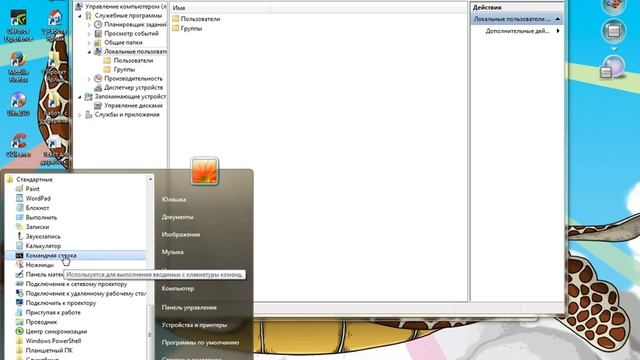The image size is (640, 360).
Task: Expand Планировщик заданий tree node
Action: click(x=89, y=25)
